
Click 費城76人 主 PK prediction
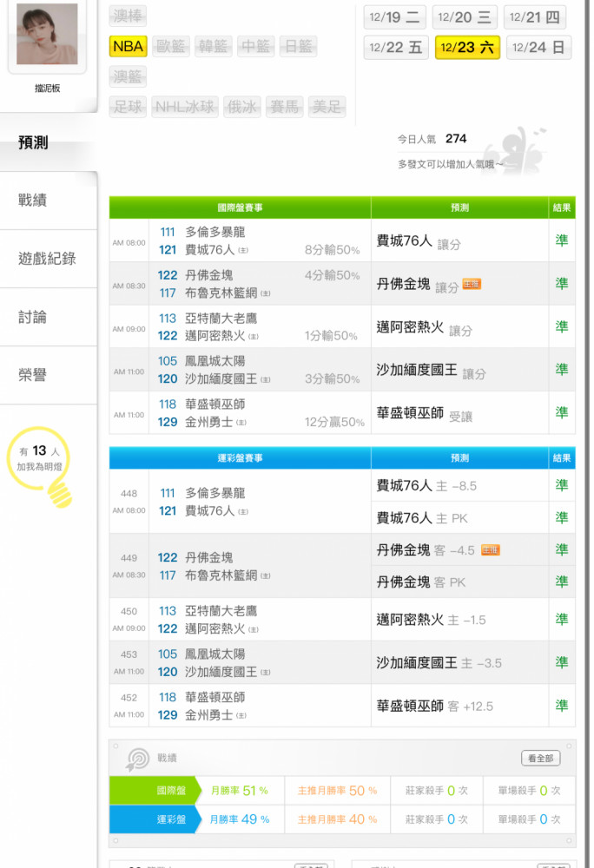422,517
